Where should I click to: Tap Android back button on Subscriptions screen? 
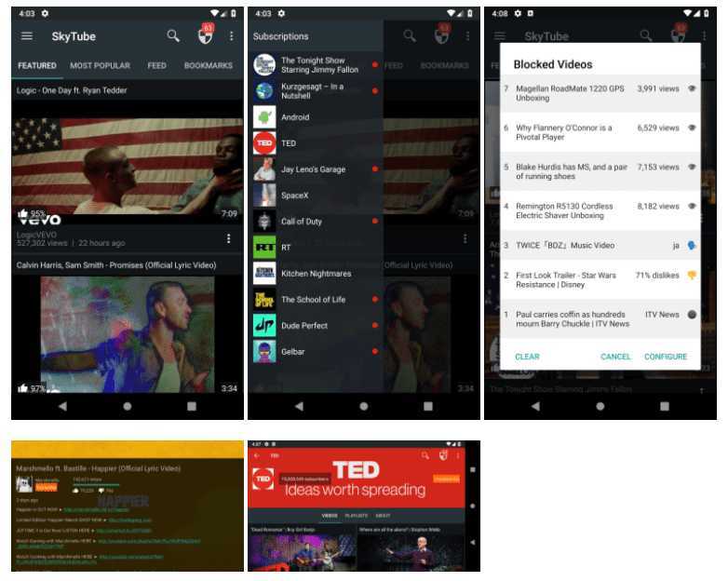(x=300, y=406)
